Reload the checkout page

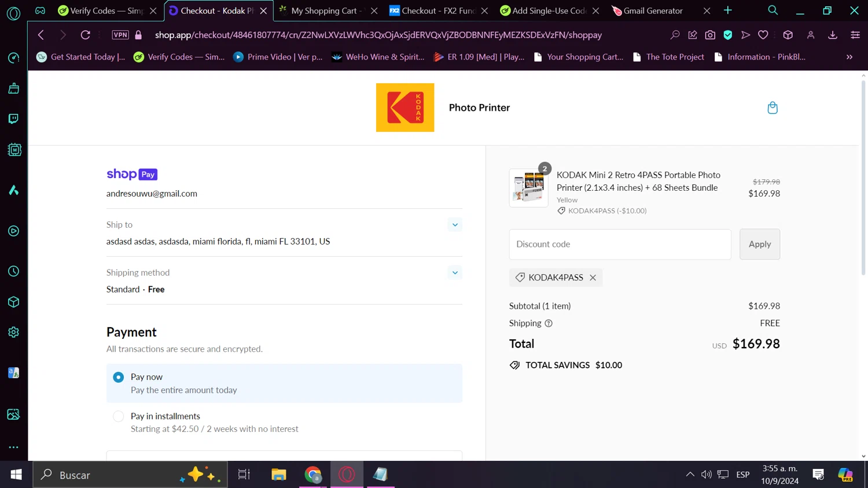tap(85, 35)
